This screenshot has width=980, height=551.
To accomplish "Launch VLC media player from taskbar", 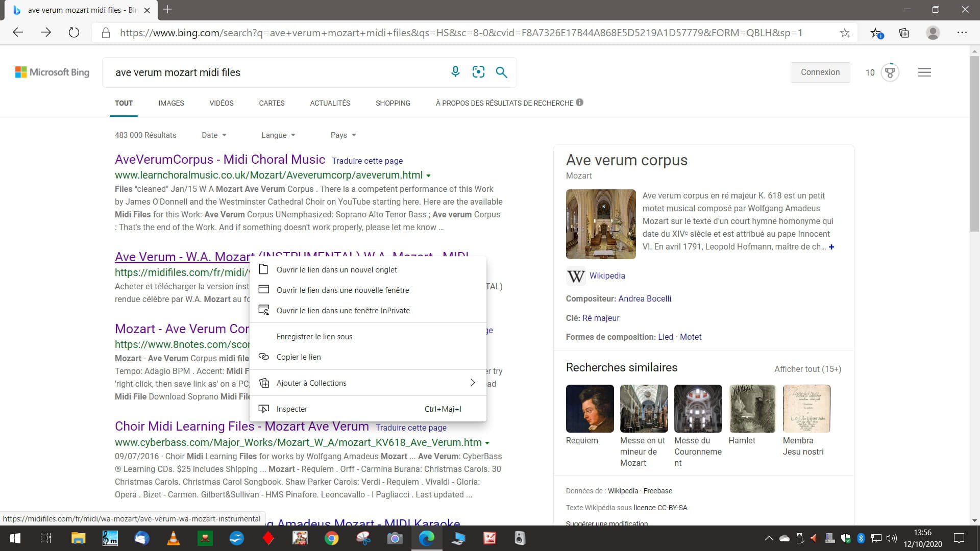I will pos(174,538).
